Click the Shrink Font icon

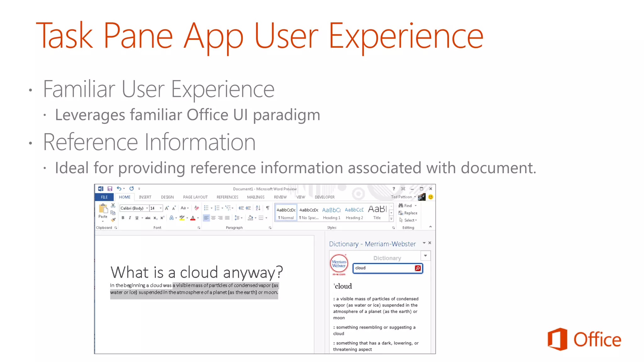pyautogui.click(x=174, y=208)
